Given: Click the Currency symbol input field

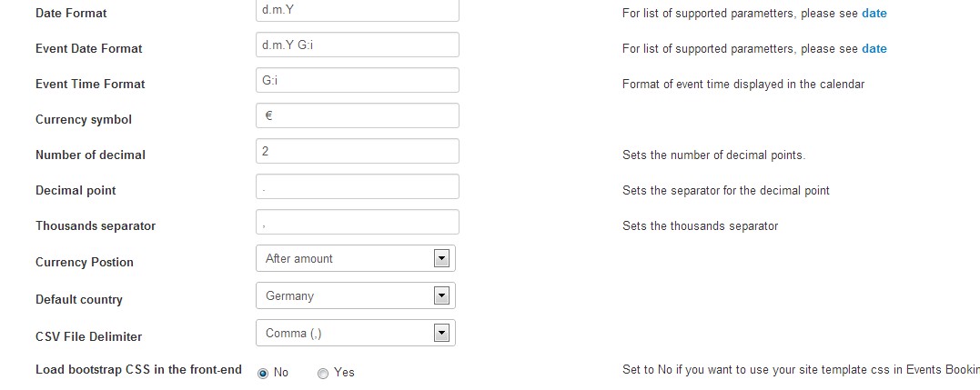Looking at the screenshot, I should coord(358,115).
